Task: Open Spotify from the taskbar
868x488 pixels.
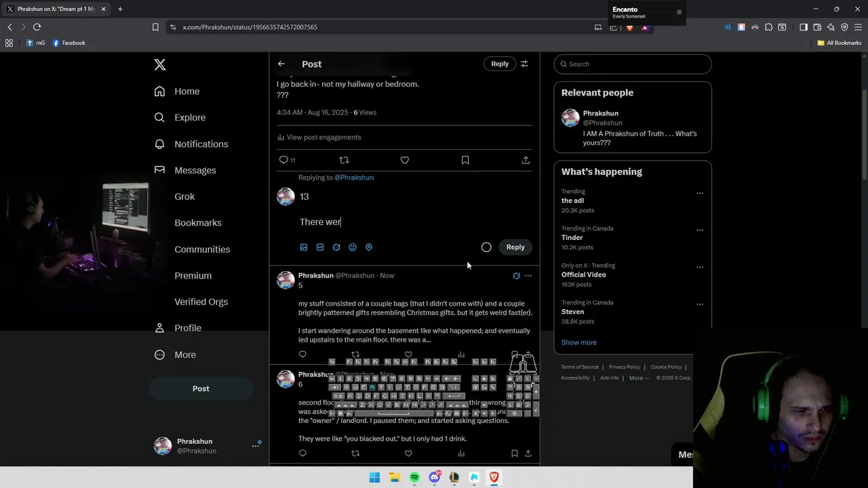Action: coord(414,477)
